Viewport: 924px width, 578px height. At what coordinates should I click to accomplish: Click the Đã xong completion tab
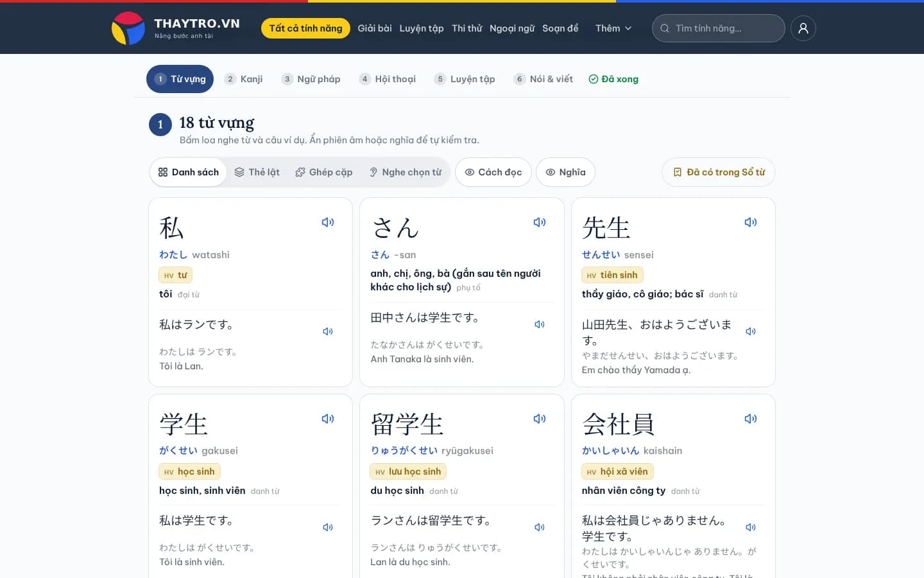click(x=613, y=79)
